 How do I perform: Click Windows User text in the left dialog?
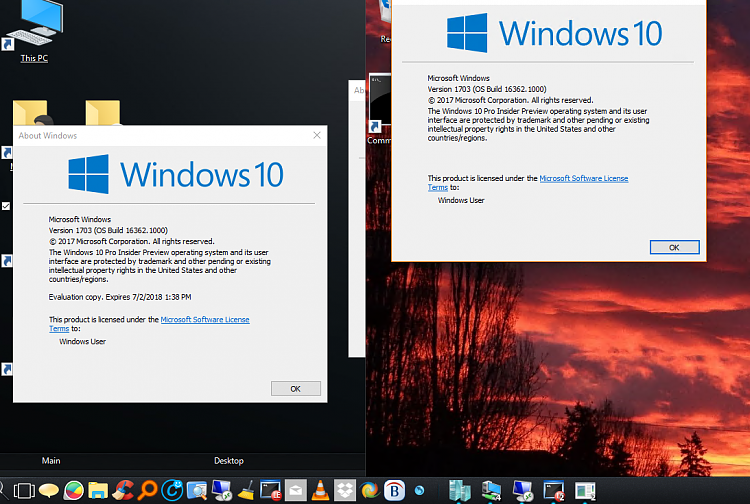tap(82, 341)
